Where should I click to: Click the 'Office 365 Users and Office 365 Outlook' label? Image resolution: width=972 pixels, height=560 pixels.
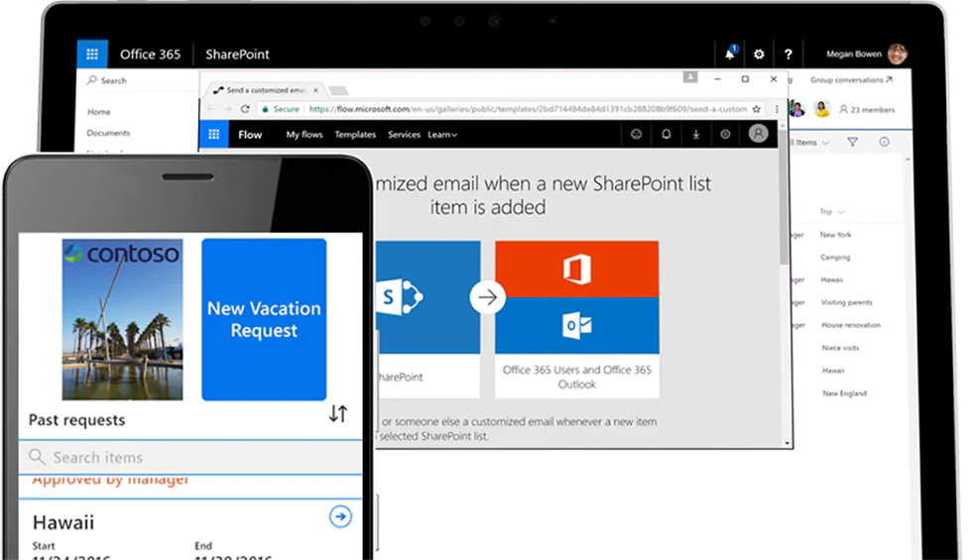[577, 377]
